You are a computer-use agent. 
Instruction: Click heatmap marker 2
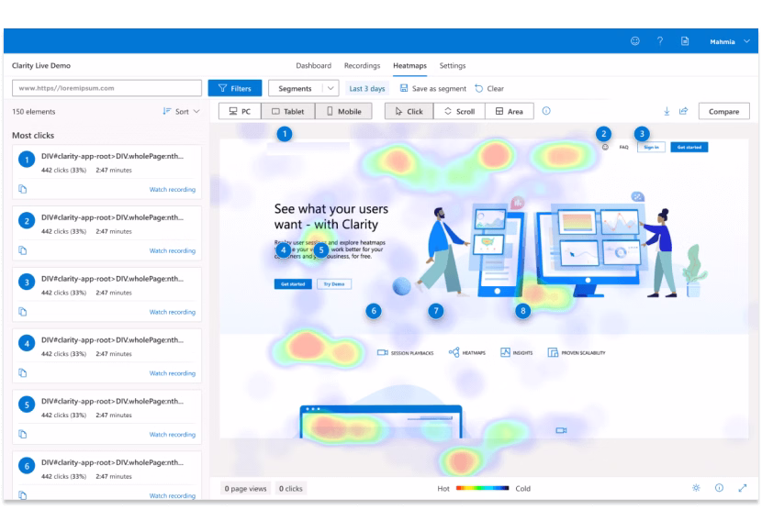click(603, 134)
